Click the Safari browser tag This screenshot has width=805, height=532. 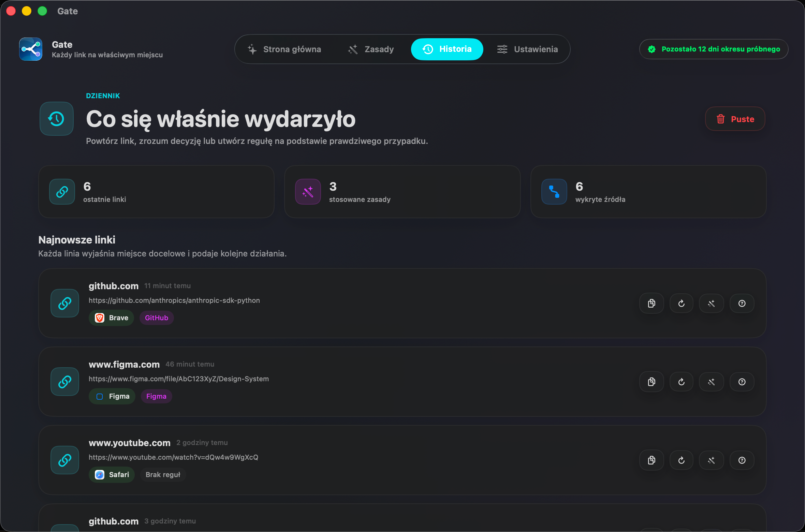tap(112, 475)
